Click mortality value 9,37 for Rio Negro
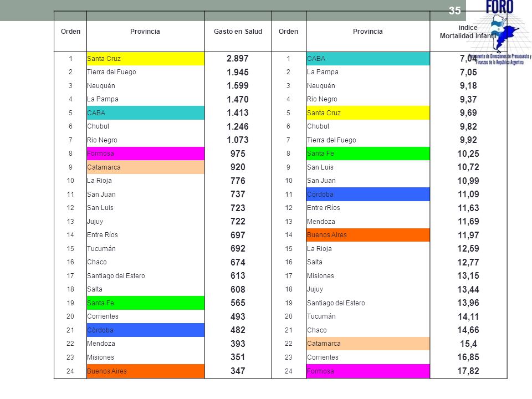The height and width of the screenshot is (399, 532). [x=468, y=99]
